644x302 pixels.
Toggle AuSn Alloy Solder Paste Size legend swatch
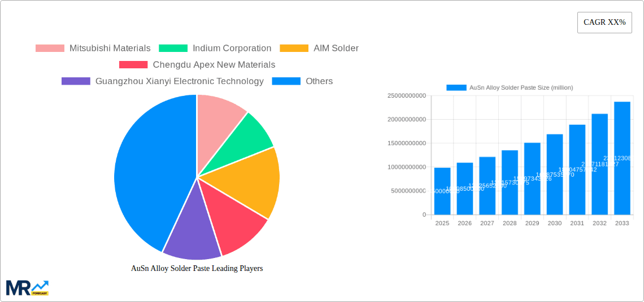[456, 87]
